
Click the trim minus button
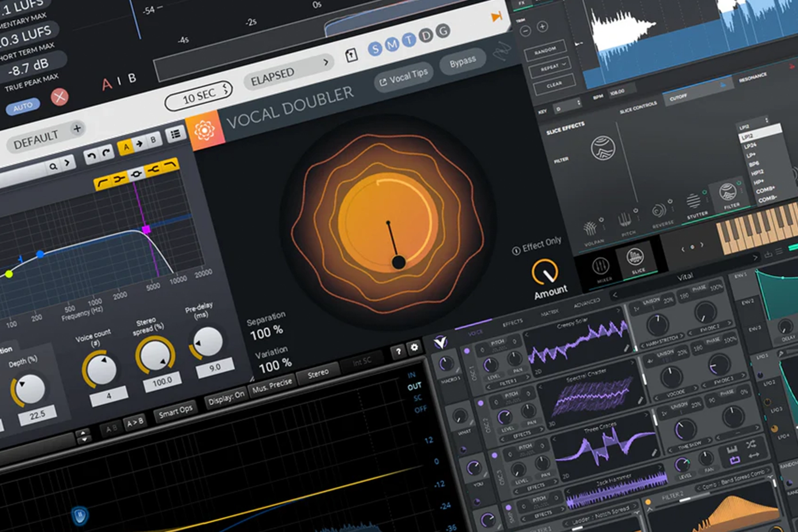pos(525,31)
